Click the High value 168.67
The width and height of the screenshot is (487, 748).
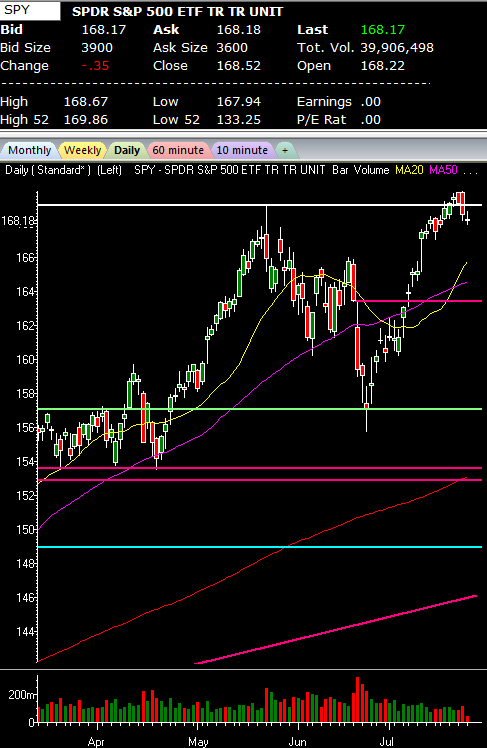pyautogui.click(x=86, y=102)
